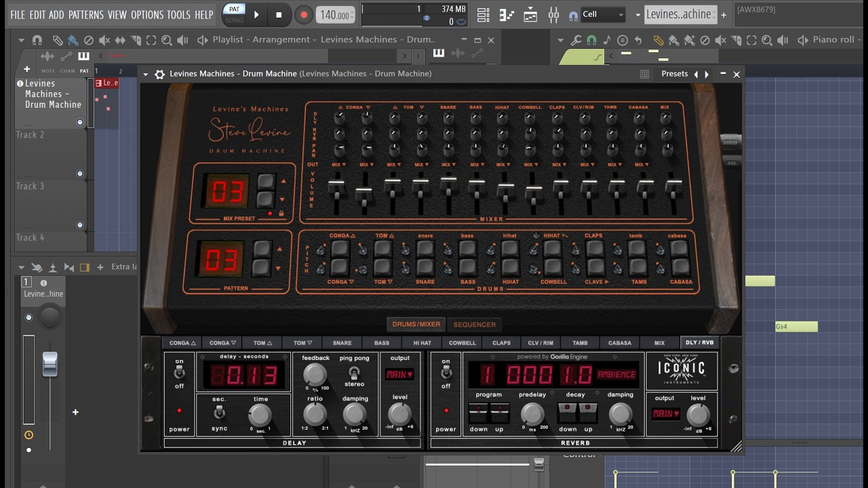Open the Mixer view icon
868x488 pixels.
click(553, 14)
